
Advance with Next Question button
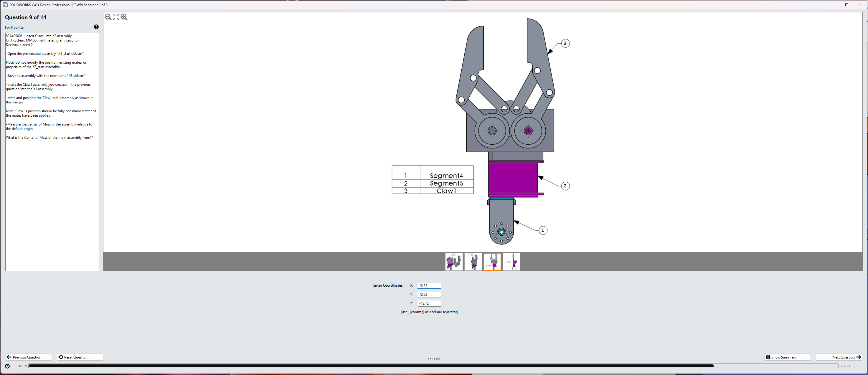839,357
